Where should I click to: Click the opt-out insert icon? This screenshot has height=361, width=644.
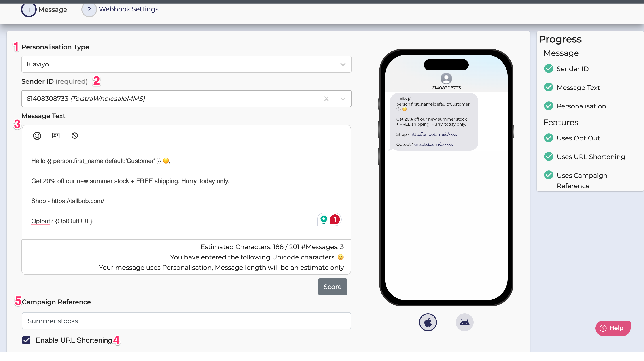coord(74,136)
